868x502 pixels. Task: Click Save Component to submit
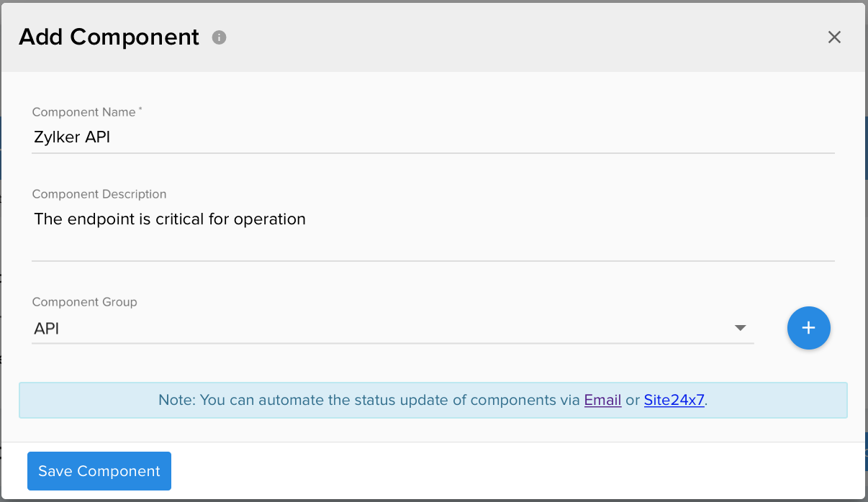(99, 471)
